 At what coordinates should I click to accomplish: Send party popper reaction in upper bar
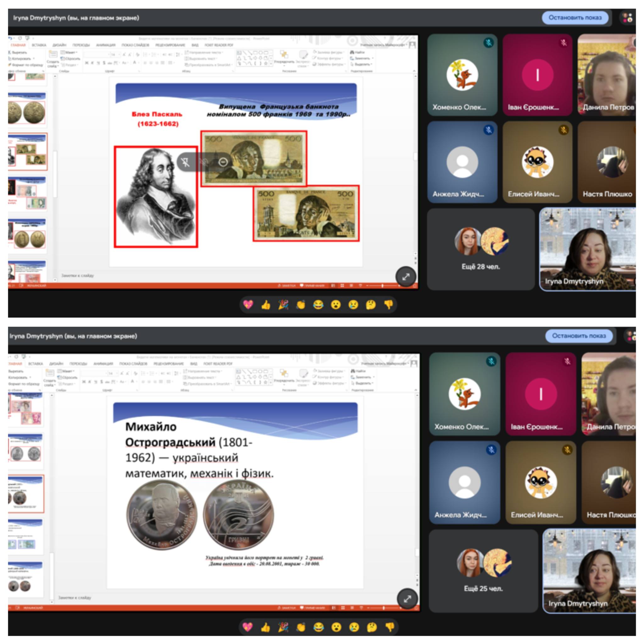[x=283, y=304]
